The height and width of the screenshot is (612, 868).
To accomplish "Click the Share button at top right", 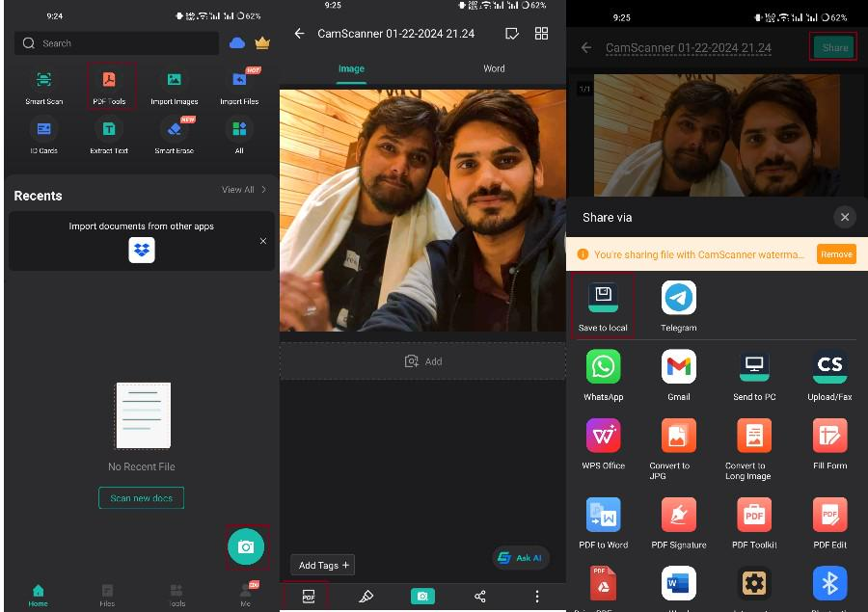I will click(x=835, y=47).
